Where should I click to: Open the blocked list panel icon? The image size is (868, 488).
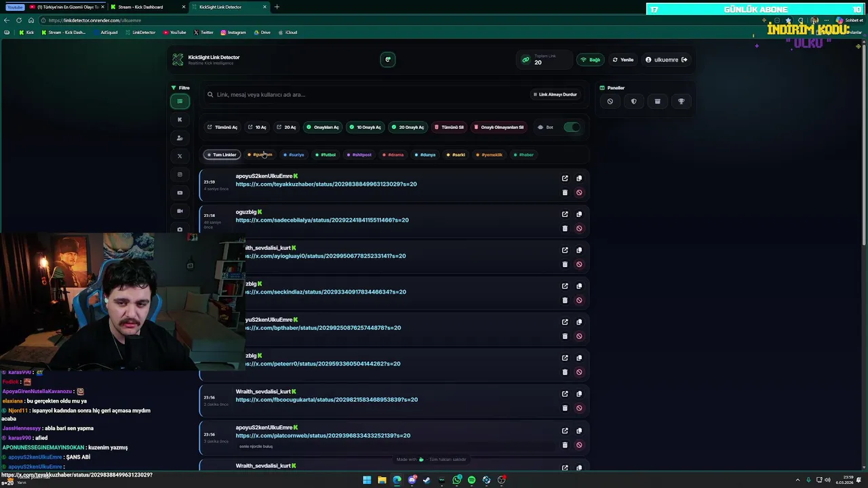click(x=610, y=101)
